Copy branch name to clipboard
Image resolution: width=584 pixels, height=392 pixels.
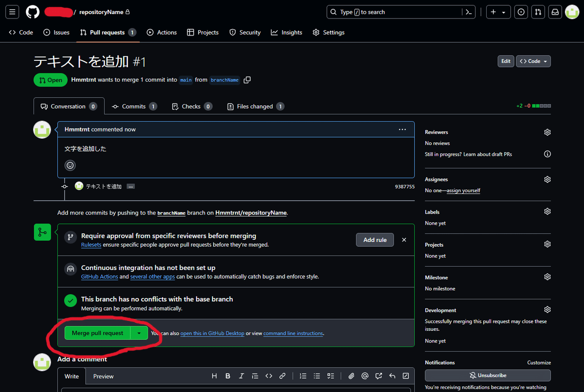[x=247, y=80]
